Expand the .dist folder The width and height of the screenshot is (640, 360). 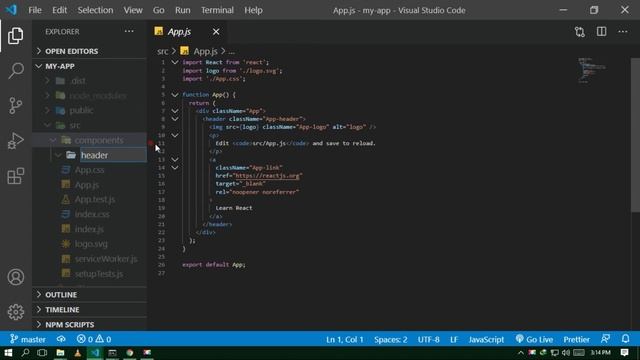pos(90,81)
